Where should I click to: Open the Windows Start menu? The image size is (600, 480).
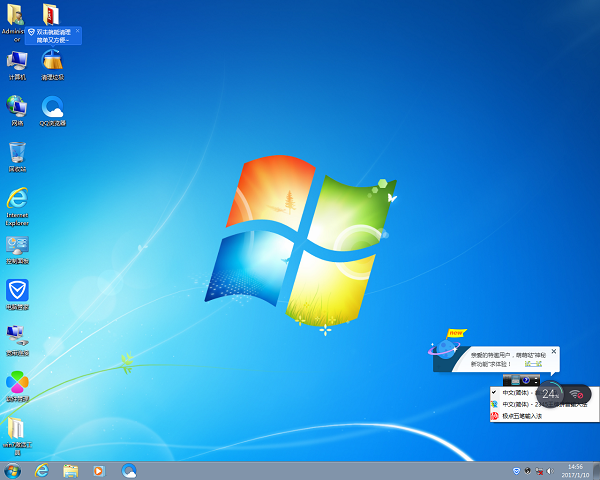pyautogui.click(x=12, y=470)
